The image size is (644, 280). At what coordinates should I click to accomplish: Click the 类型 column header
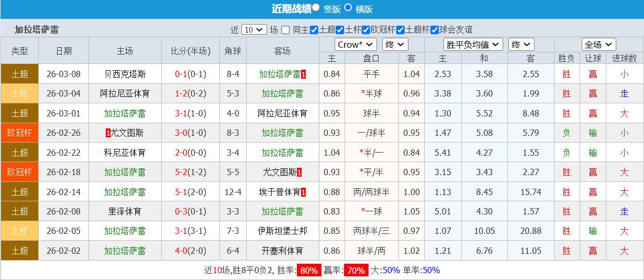tap(20, 51)
